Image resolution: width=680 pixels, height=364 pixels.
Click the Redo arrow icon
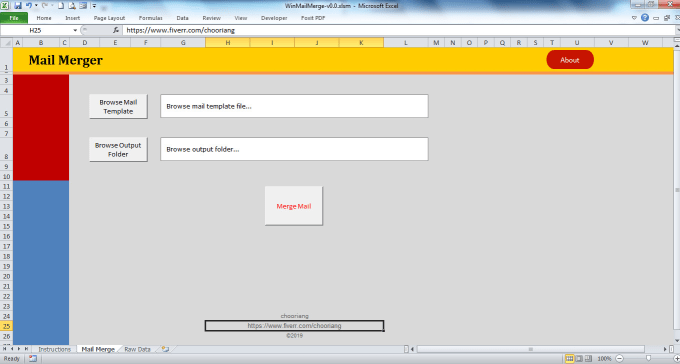(x=45, y=6)
